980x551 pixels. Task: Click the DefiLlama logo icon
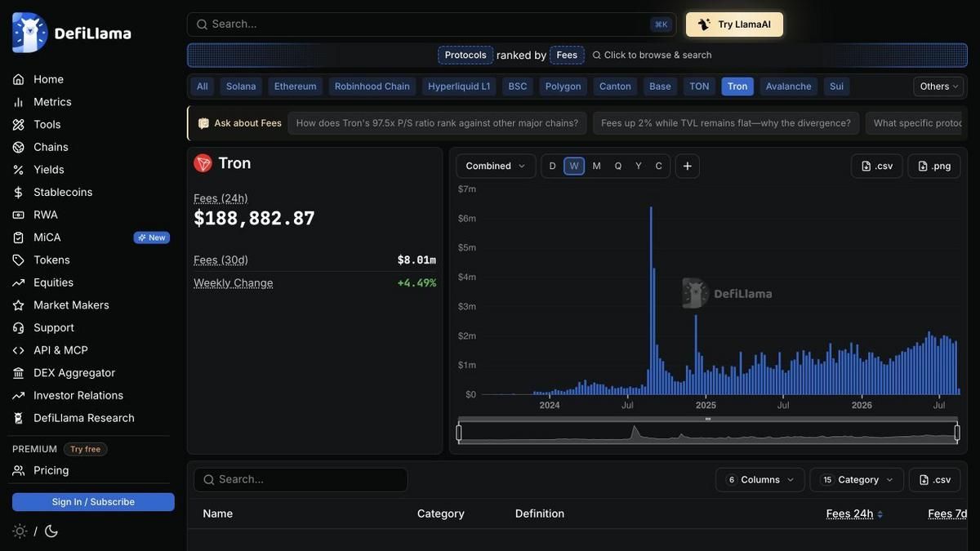coord(30,33)
